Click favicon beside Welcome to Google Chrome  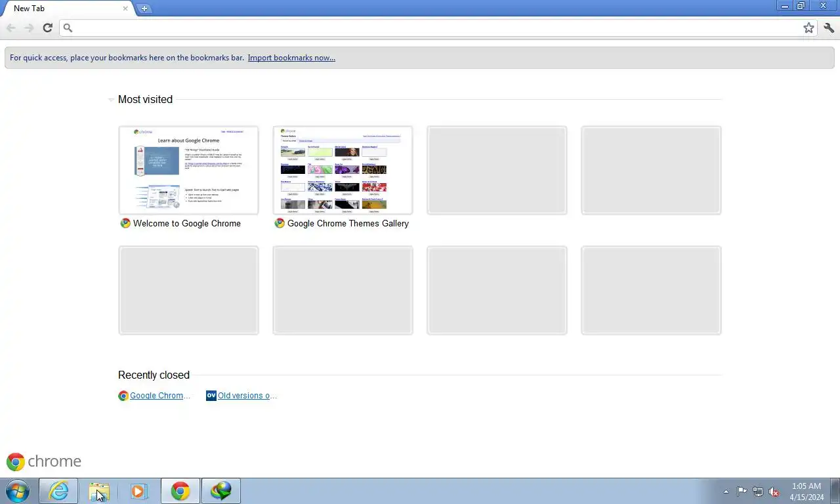click(x=125, y=223)
